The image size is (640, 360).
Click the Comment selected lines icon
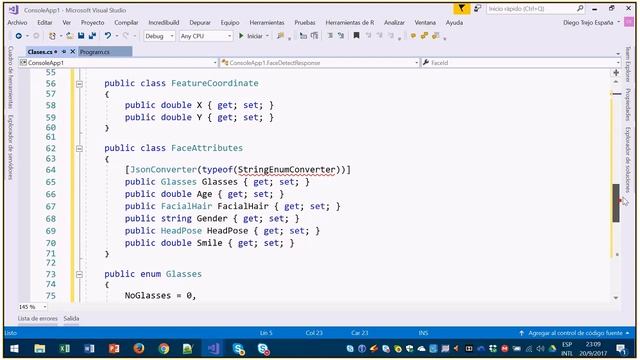pos(330,36)
